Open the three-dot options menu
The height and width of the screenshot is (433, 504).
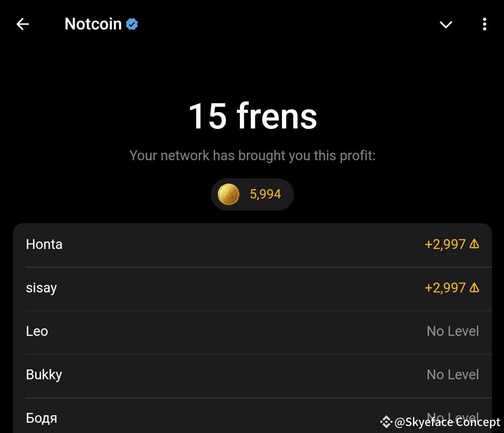pyautogui.click(x=484, y=24)
